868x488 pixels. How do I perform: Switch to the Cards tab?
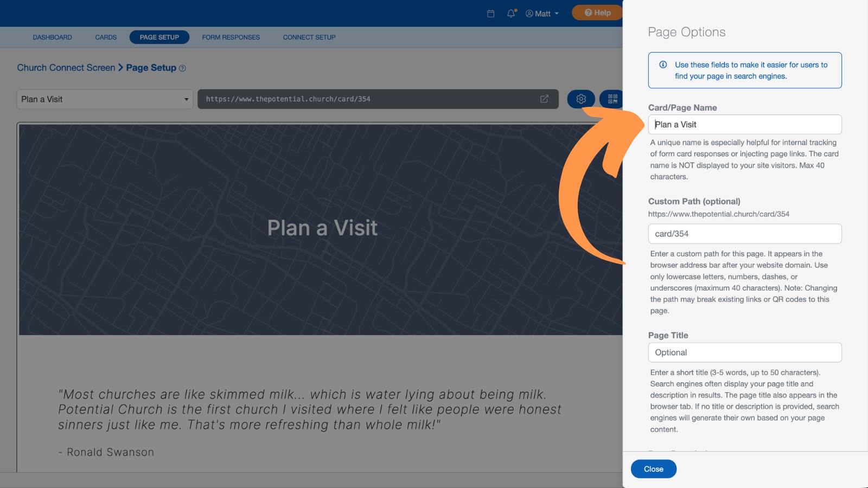(106, 37)
